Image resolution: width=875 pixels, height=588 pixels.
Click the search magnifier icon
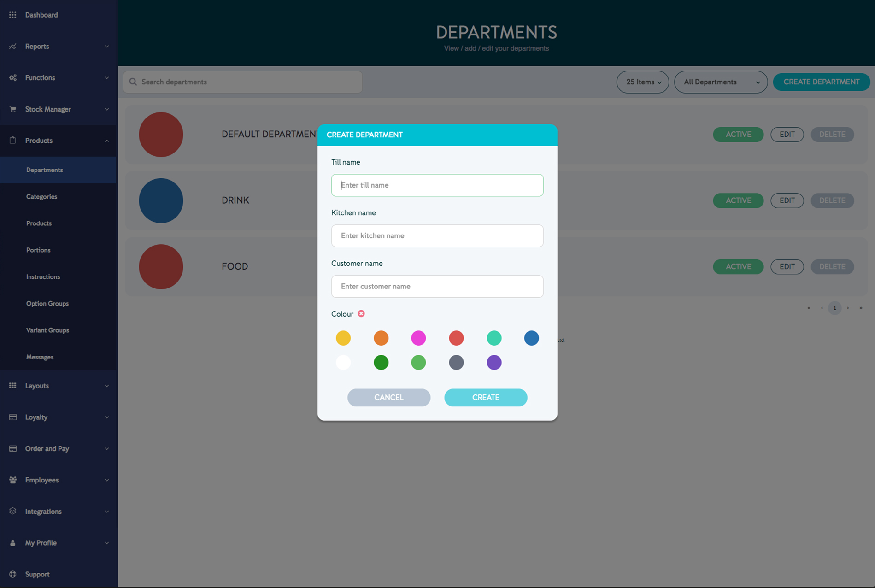(x=133, y=82)
